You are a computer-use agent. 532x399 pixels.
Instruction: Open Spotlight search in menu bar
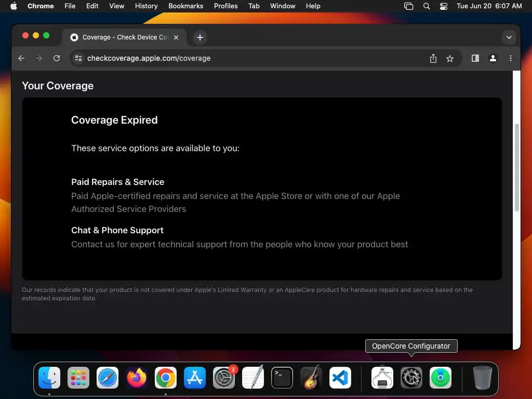click(x=427, y=6)
